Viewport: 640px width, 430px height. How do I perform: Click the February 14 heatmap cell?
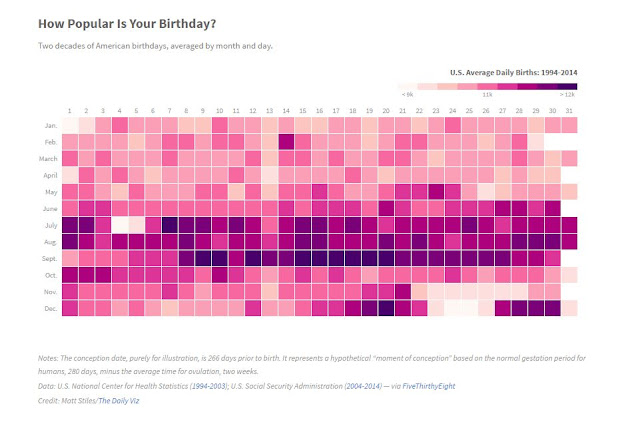coord(286,142)
